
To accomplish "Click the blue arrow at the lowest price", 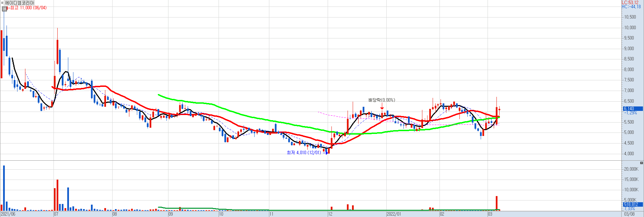I will coord(325,153).
